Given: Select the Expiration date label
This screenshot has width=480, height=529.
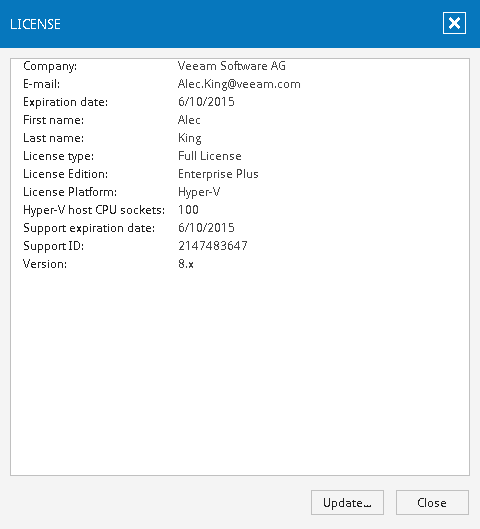Looking at the screenshot, I should pyautogui.click(x=65, y=102).
